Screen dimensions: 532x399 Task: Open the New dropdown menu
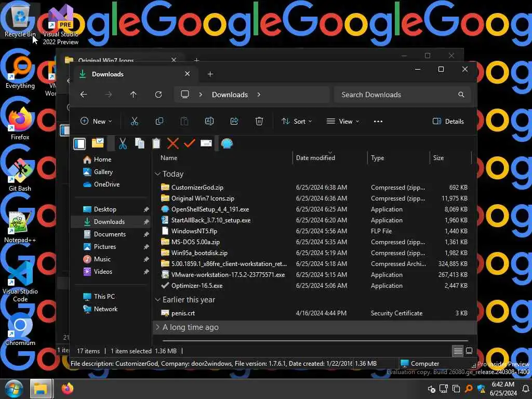coord(96,121)
